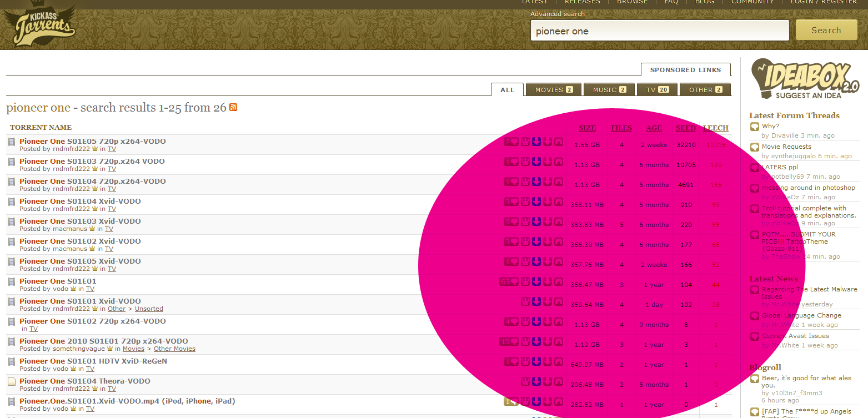
Task: Click document icon beside Pioneer One S01E04 Theora-VODO
Action: tap(12, 381)
